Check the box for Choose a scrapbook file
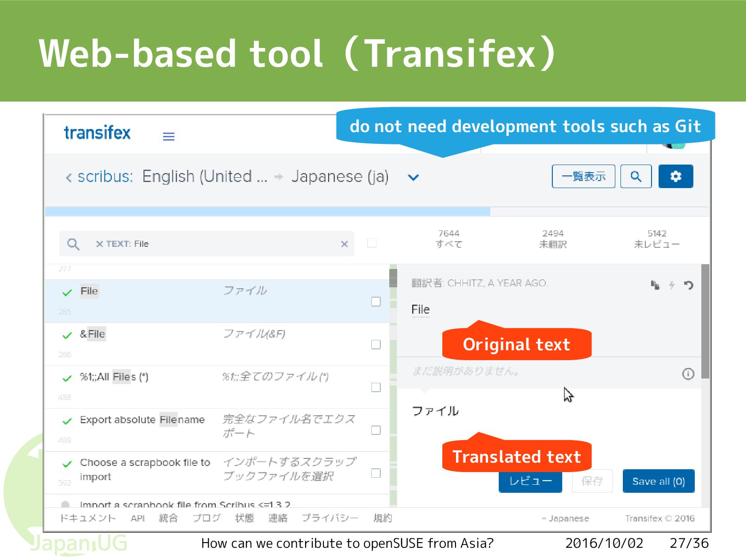 coord(376,473)
